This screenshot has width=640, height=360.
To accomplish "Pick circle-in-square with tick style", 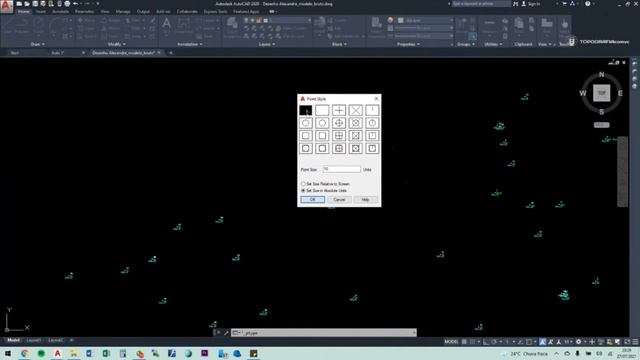I will (x=372, y=149).
